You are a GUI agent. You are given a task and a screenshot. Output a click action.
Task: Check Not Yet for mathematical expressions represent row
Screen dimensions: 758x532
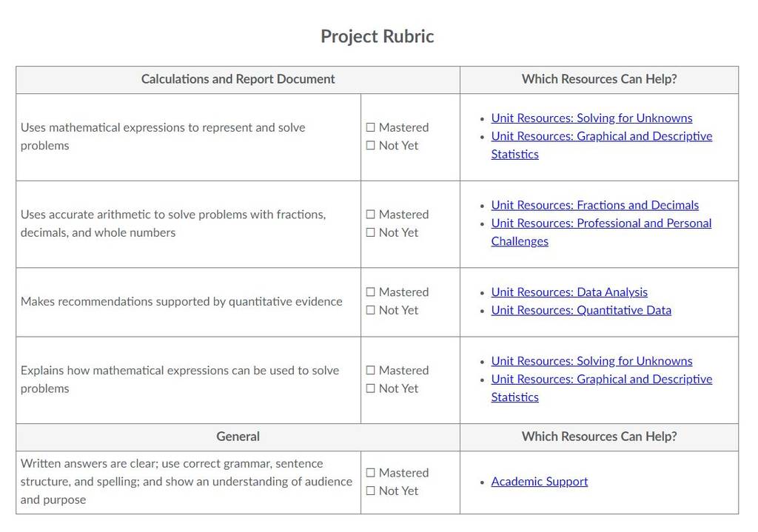(x=370, y=146)
